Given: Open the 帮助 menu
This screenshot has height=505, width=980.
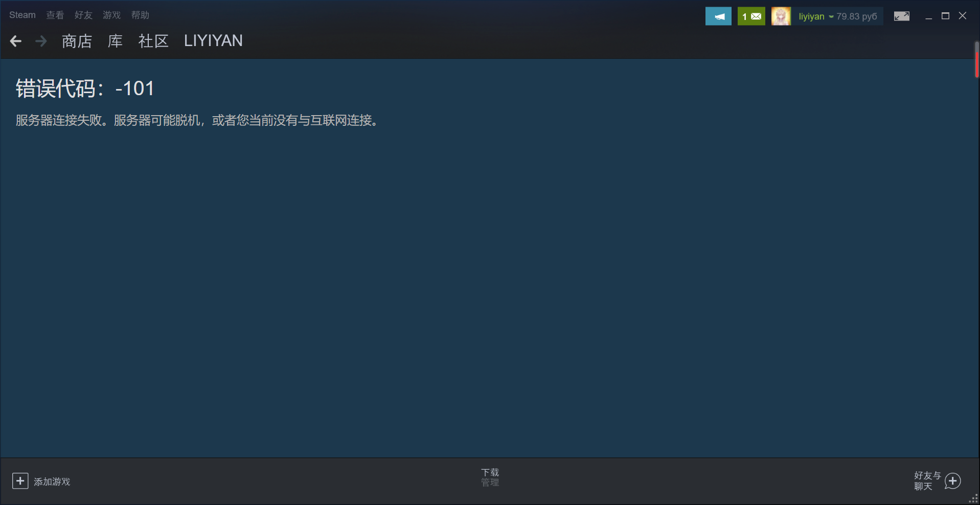Looking at the screenshot, I should coord(140,15).
